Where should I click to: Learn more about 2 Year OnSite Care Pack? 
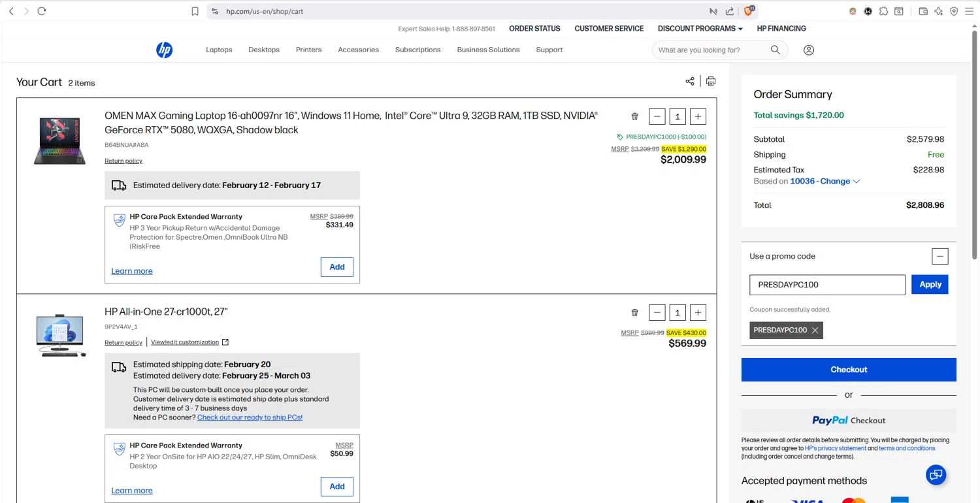pos(132,491)
